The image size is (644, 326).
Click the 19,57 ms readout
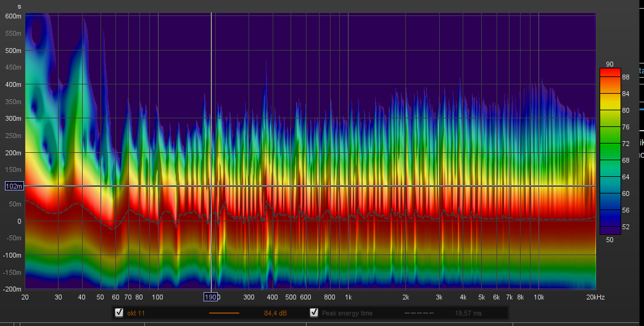coord(468,313)
